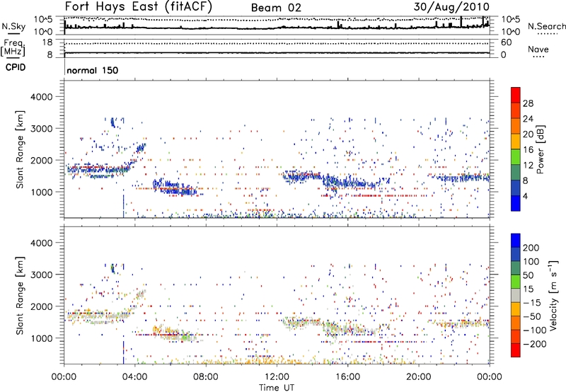The width and height of the screenshot is (566, 392).
Task: Select the '20:00' time tick label
Action: (x=418, y=377)
